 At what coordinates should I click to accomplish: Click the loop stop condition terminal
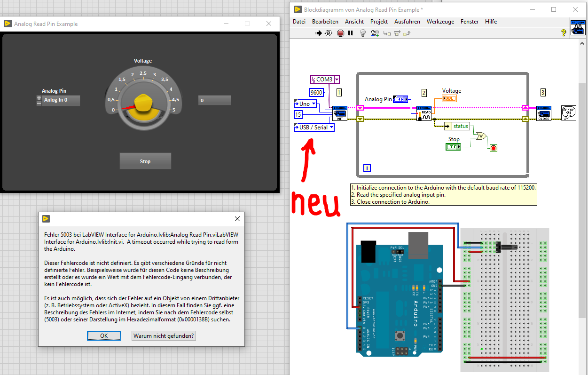click(x=493, y=148)
